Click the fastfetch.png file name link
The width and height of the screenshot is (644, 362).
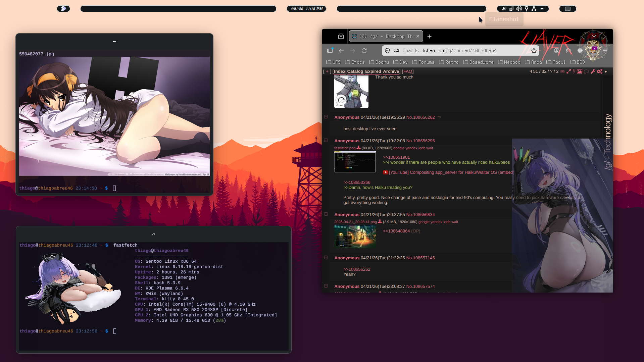point(345,148)
